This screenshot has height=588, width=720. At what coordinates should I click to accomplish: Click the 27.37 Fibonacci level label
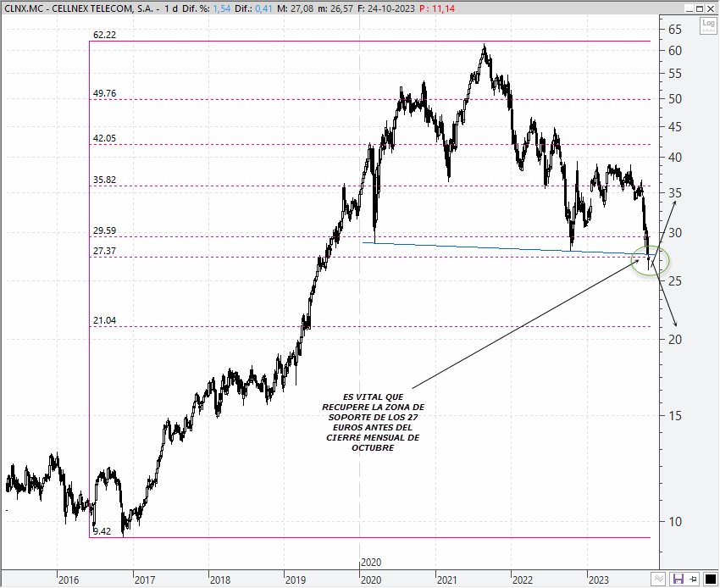pyautogui.click(x=104, y=251)
